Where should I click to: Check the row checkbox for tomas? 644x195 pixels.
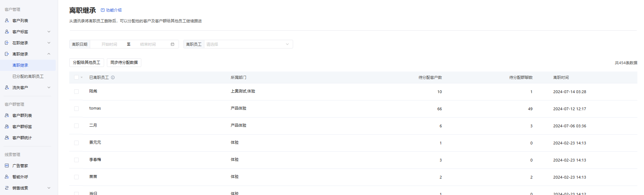point(76,109)
